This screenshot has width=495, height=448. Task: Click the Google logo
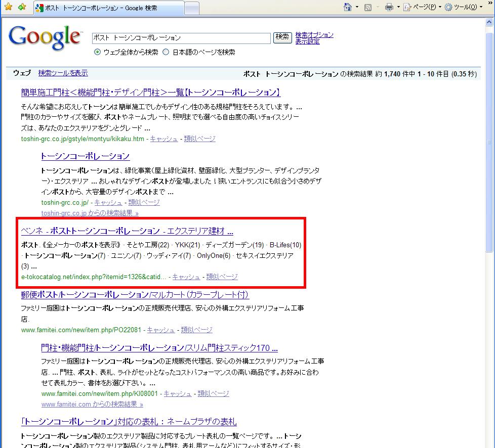pos(45,37)
